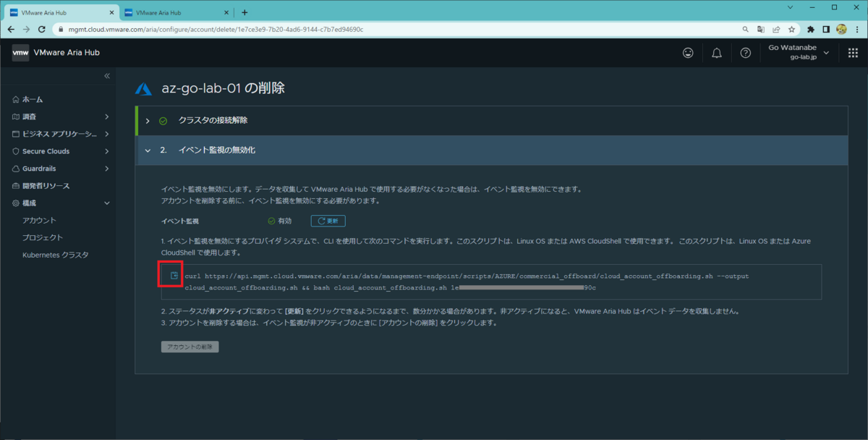This screenshot has height=440, width=868.
Task: Open the apps grid switcher
Action: [852, 53]
